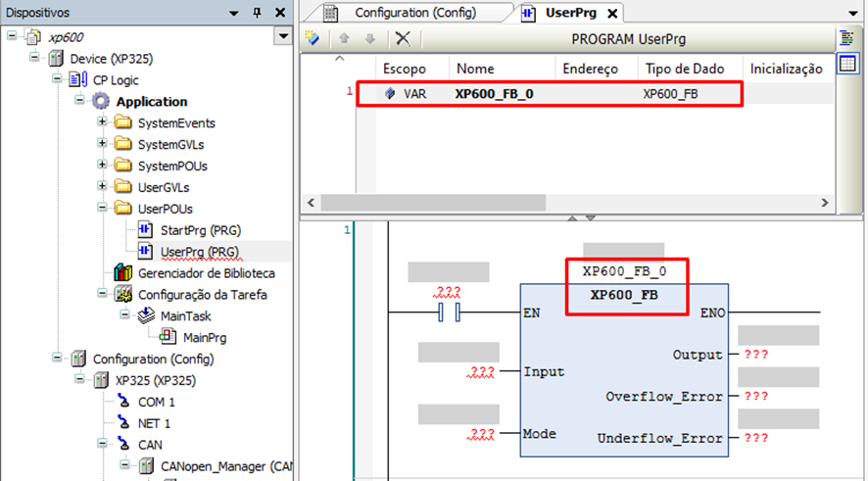Collapse the CAN node
868x481 pixels.
click(102, 443)
